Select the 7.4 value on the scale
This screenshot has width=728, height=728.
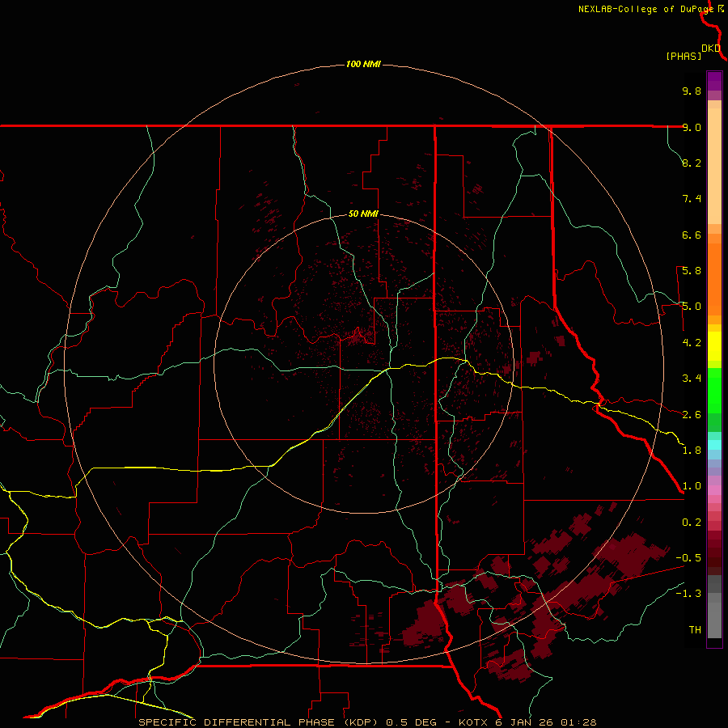click(692, 199)
